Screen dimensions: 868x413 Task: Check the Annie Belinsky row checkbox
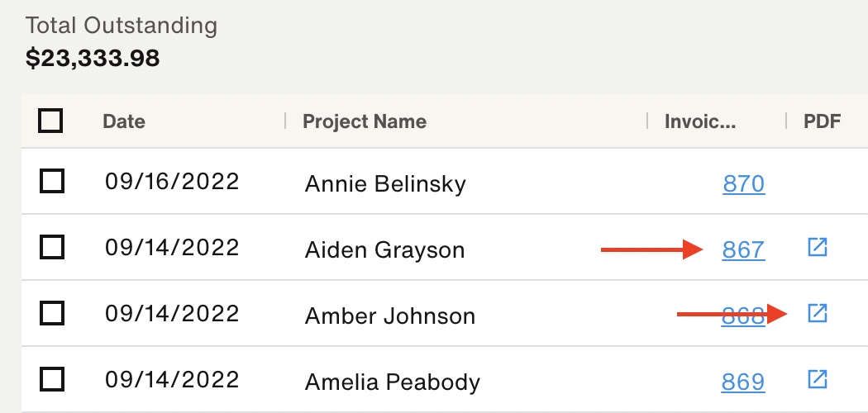coord(52,181)
